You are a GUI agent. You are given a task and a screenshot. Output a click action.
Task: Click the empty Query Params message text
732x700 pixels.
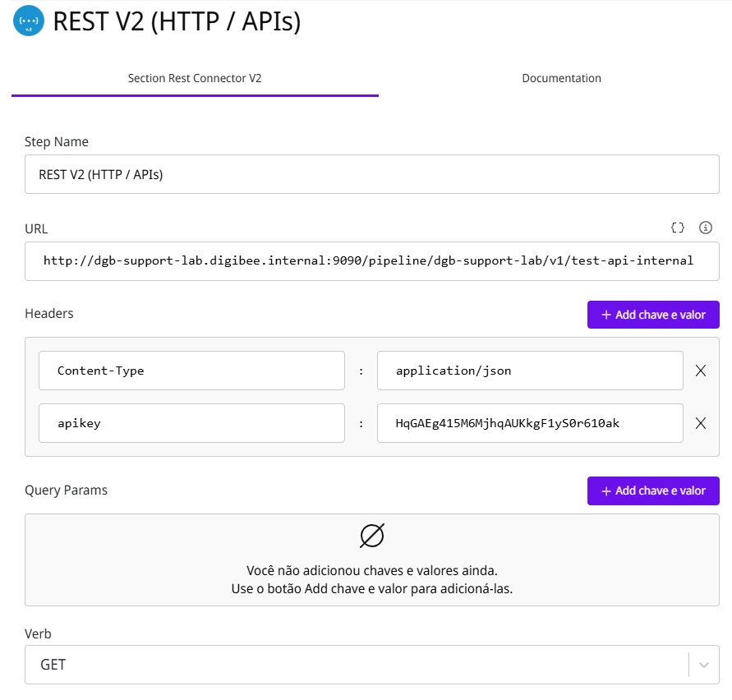tap(372, 579)
